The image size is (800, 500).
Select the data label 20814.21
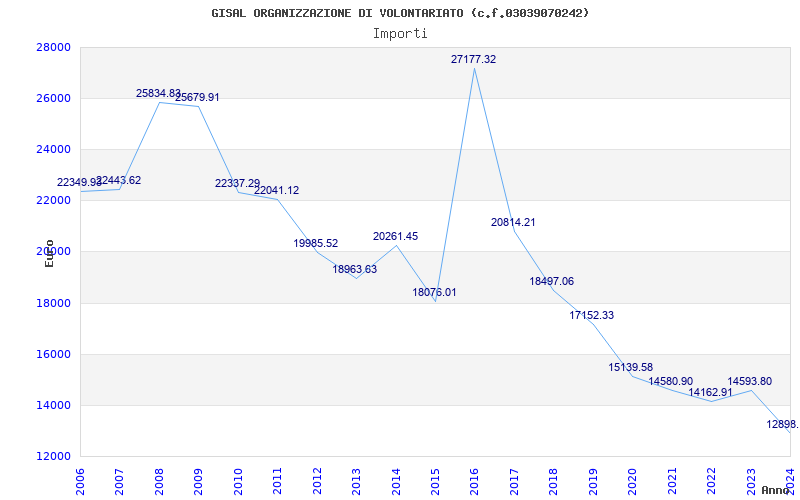coord(513,222)
